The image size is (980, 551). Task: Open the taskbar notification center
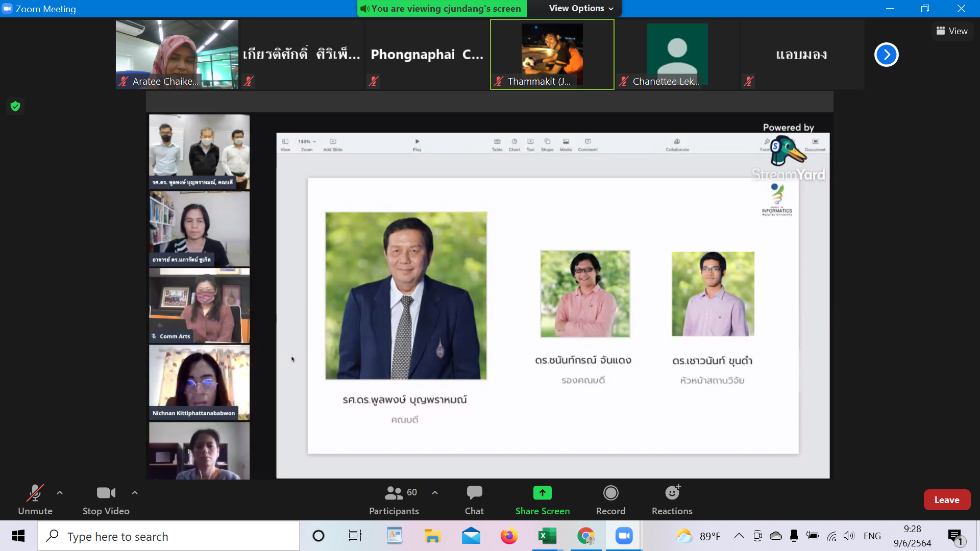click(x=955, y=536)
